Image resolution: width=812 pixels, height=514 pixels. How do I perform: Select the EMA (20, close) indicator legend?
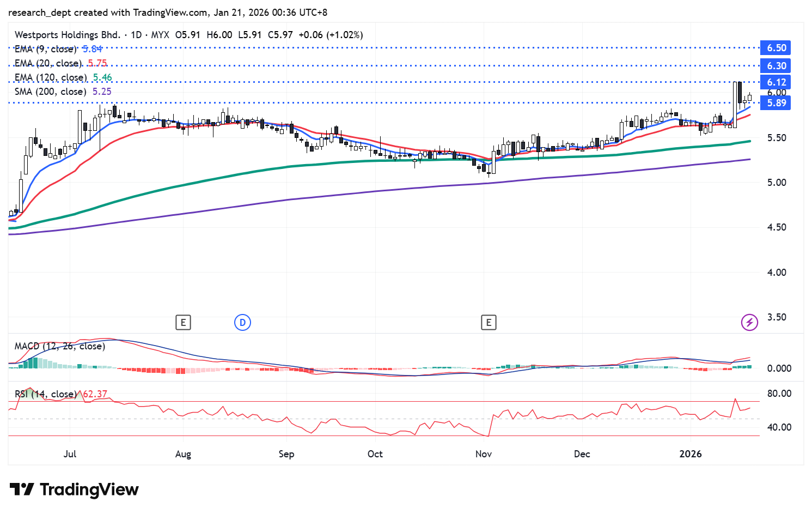(x=48, y=63)
